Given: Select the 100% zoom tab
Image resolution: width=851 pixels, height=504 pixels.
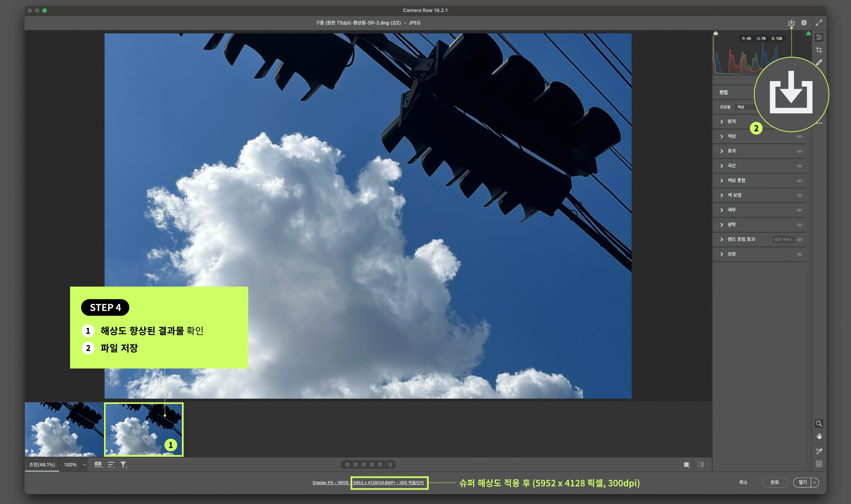Looking at the screenshot, I should pyautogui.click(x=70, y=465).
